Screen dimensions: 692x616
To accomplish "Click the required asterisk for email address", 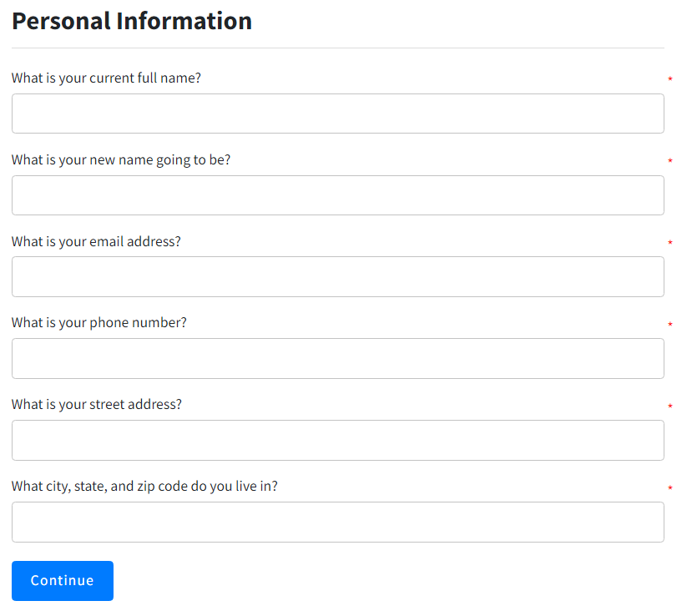I will 670,244.
